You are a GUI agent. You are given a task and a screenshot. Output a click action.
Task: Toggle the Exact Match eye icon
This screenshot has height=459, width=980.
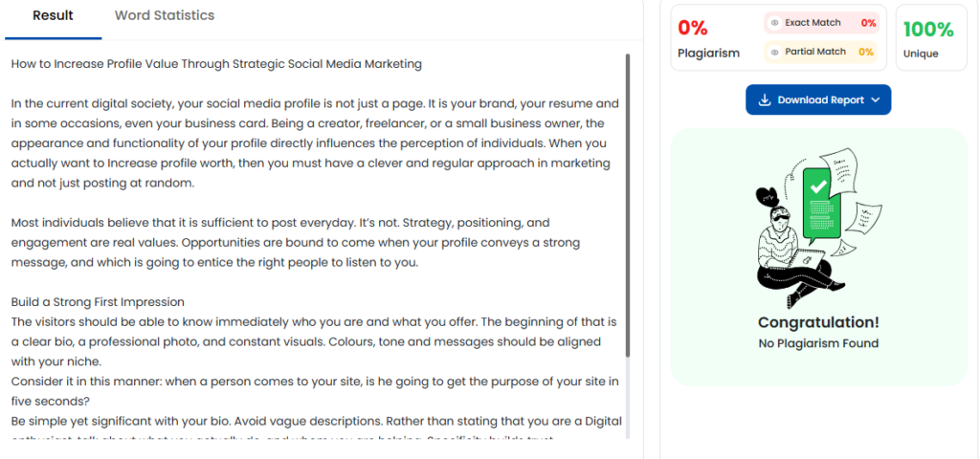774,23
